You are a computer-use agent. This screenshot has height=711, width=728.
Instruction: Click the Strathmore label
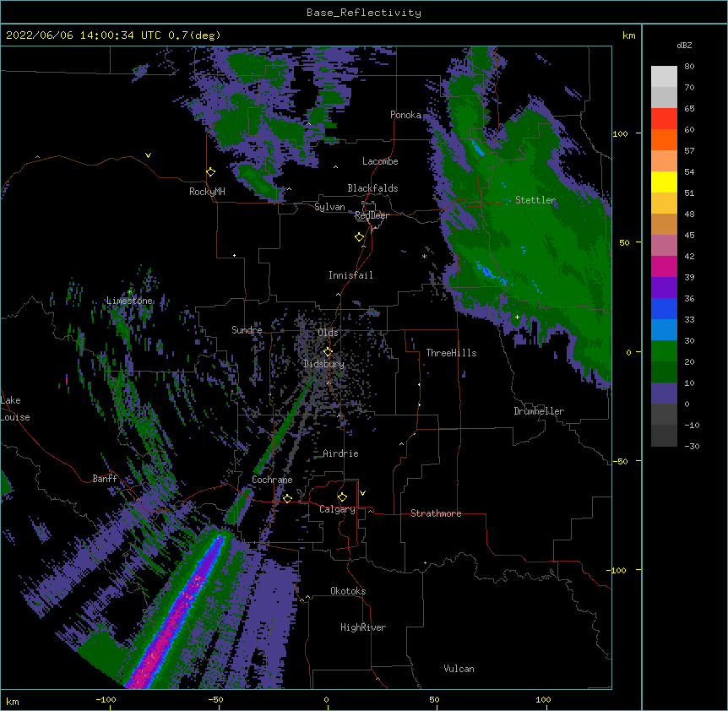(436, 513)
